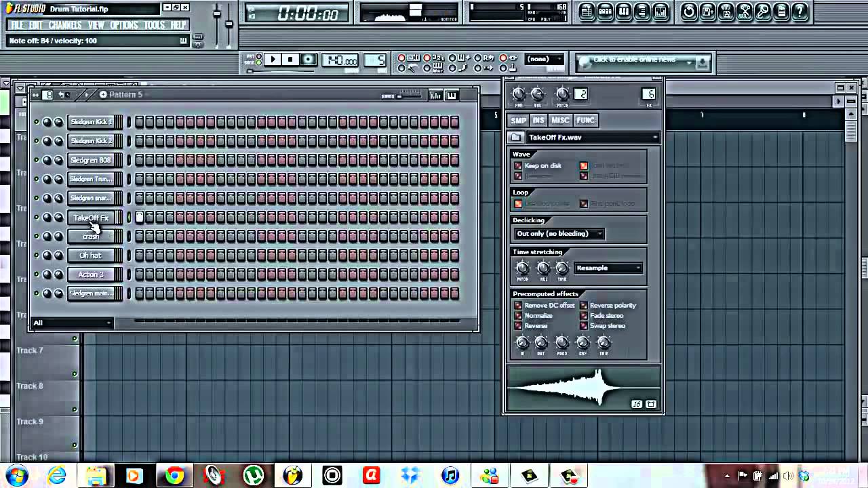Open the Playlist view icon in top toolbar

tap(587, 11)
